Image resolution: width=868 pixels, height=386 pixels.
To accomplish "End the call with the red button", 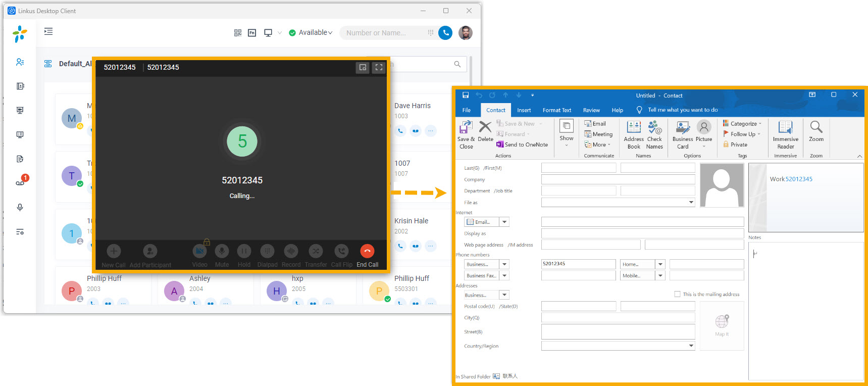I will click(x=367, y=251).
